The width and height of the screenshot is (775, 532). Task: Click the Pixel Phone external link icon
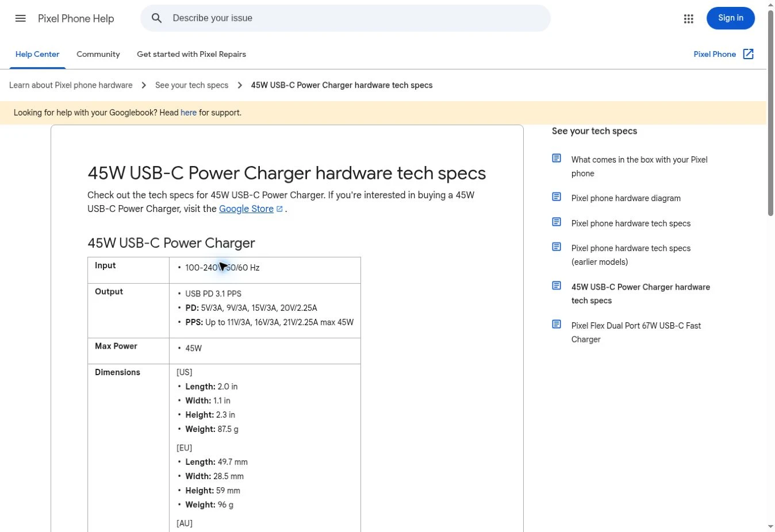(x=748, y=54)
